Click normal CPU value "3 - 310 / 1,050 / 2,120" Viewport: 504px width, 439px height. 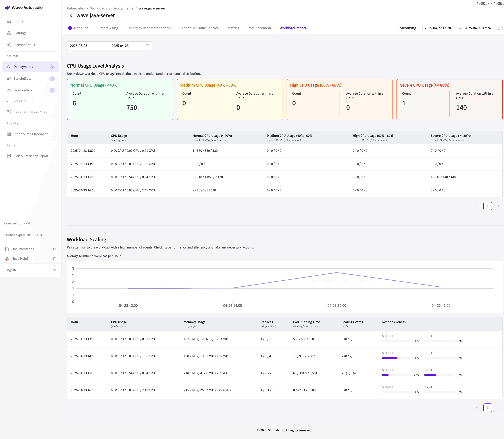point(208,177)
